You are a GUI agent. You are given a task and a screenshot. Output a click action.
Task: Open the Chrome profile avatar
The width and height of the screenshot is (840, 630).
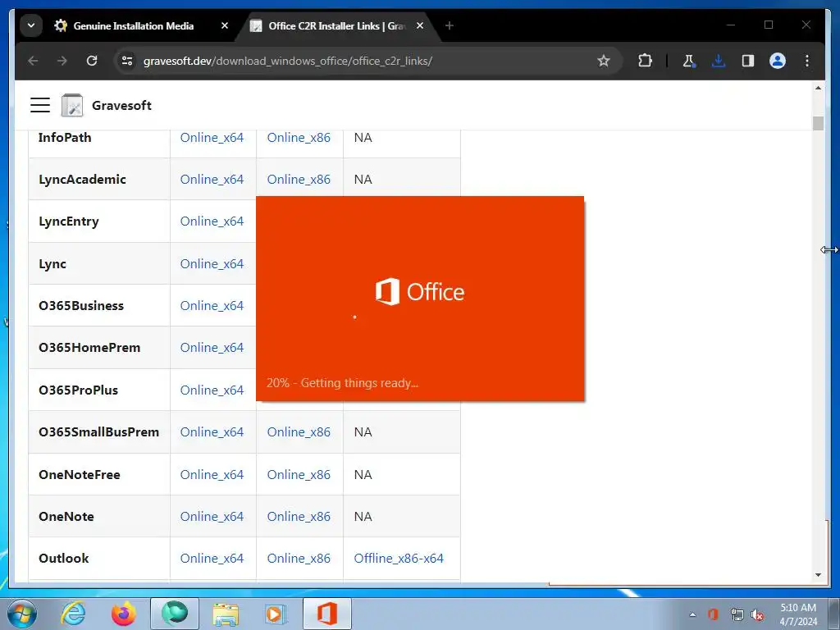(778, 61)
